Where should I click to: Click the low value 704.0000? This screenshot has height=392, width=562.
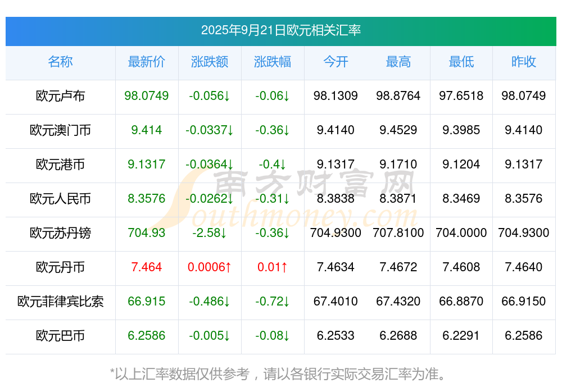pos(461,233)
